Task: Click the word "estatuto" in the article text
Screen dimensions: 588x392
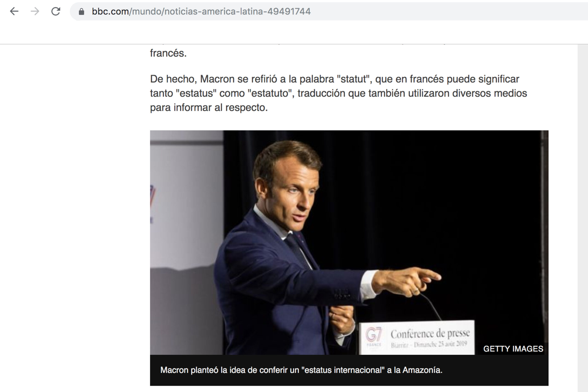Action: (271, 93)
